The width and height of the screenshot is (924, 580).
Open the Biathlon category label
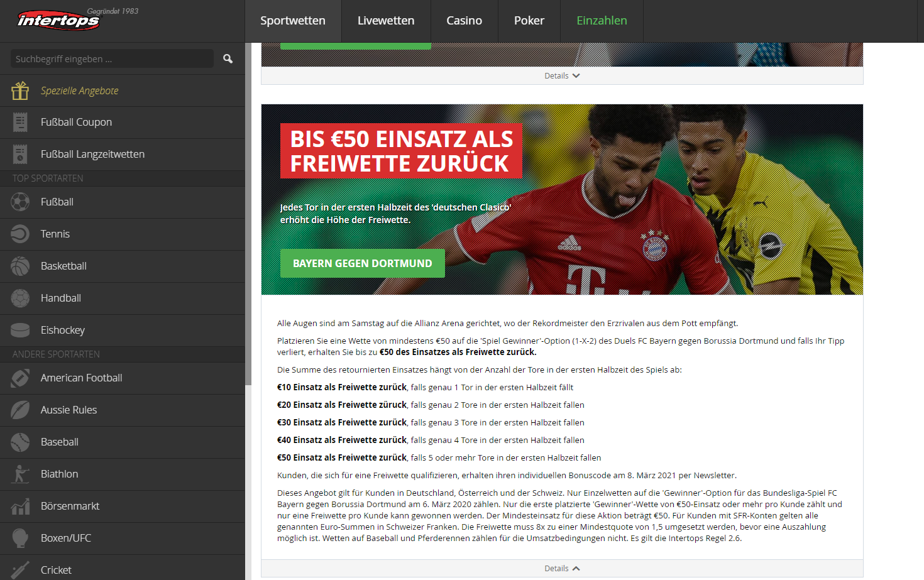tap(60, 474)
